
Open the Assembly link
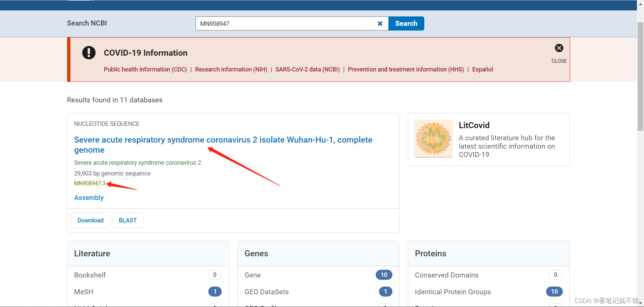(89, 198)
